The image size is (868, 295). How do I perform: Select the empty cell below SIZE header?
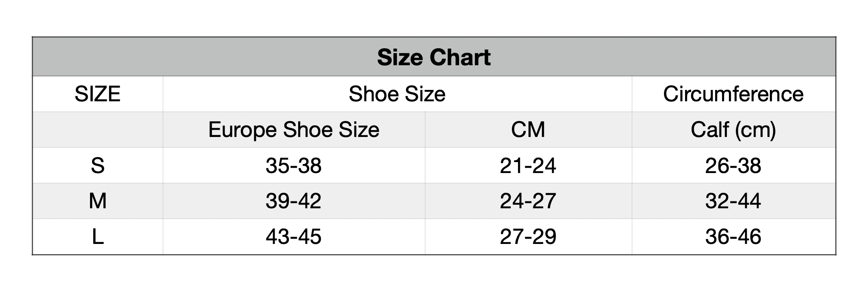pos(97,130)
